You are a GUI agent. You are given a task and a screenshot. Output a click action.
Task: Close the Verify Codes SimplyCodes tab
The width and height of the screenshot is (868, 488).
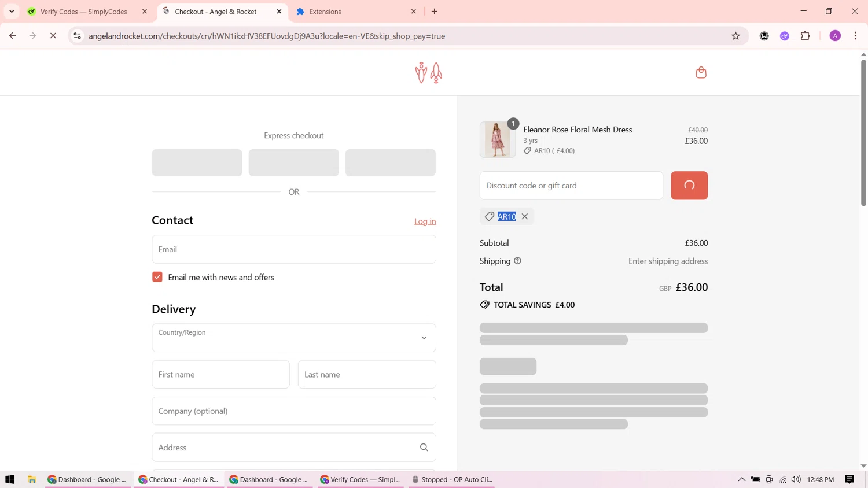pos(145,12)
